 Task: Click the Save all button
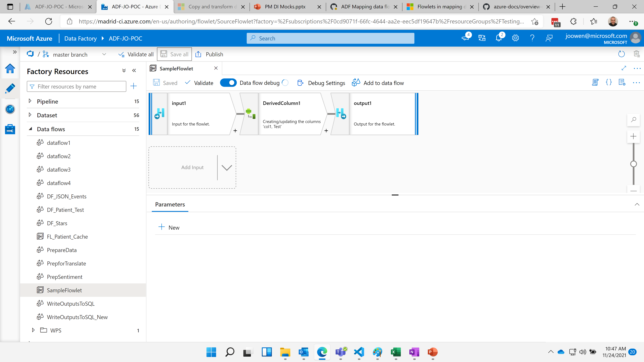pyautogui.click(x=175, y=54)
